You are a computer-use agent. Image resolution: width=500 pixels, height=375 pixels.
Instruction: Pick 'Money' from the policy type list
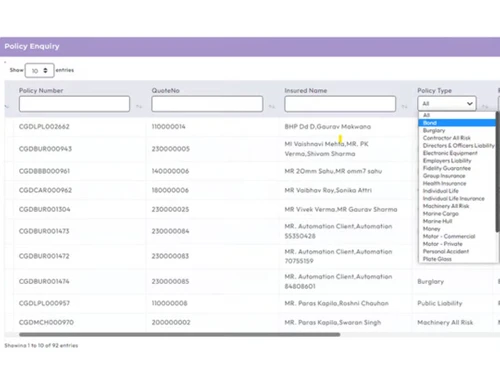tap(457, 229)
